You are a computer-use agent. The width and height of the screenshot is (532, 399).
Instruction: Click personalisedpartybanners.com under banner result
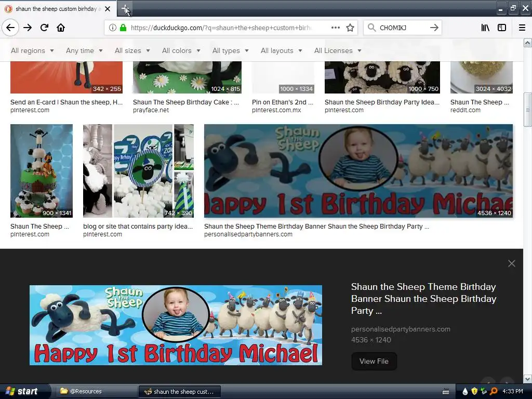(248, 234)
